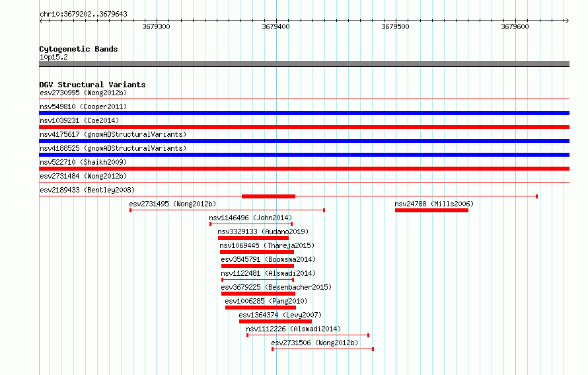Select the nsv3329133 (Audano2019) red bar
The height and width of the screenshot is (375, 588).
(253, 238)
